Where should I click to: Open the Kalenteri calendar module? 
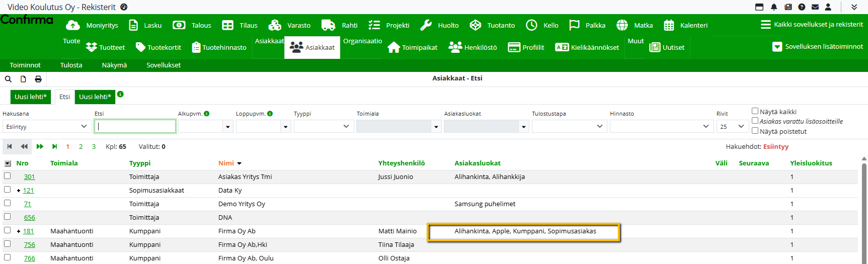point(685,25)
